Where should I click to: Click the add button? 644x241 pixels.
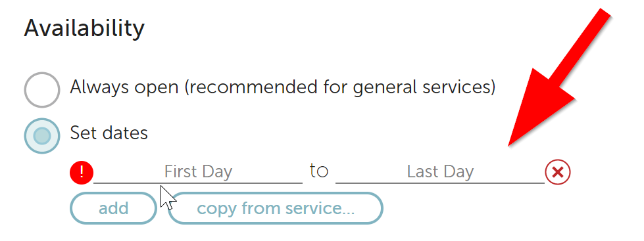[x=113, y=208]
